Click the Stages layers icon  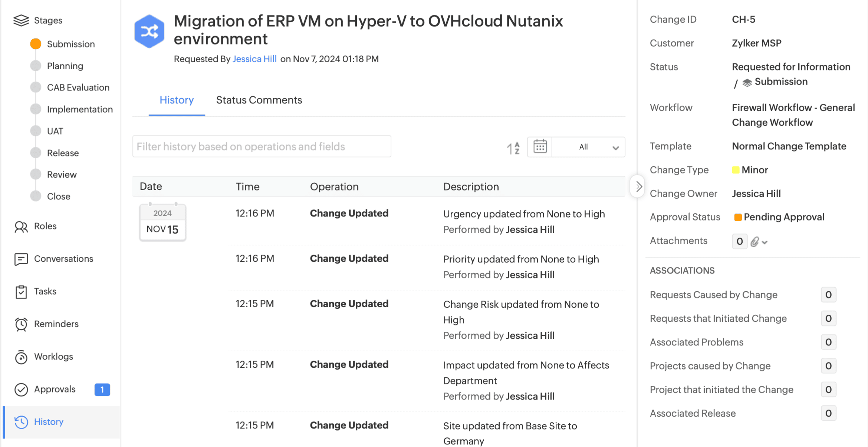pyautogui.click(x=21, y=20)
